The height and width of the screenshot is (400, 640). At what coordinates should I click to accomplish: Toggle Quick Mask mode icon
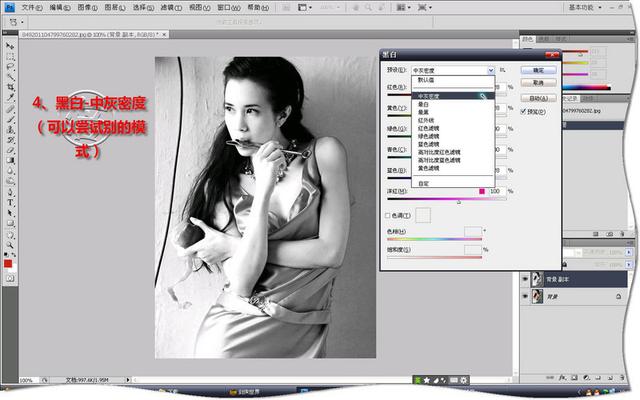[10, 278]
